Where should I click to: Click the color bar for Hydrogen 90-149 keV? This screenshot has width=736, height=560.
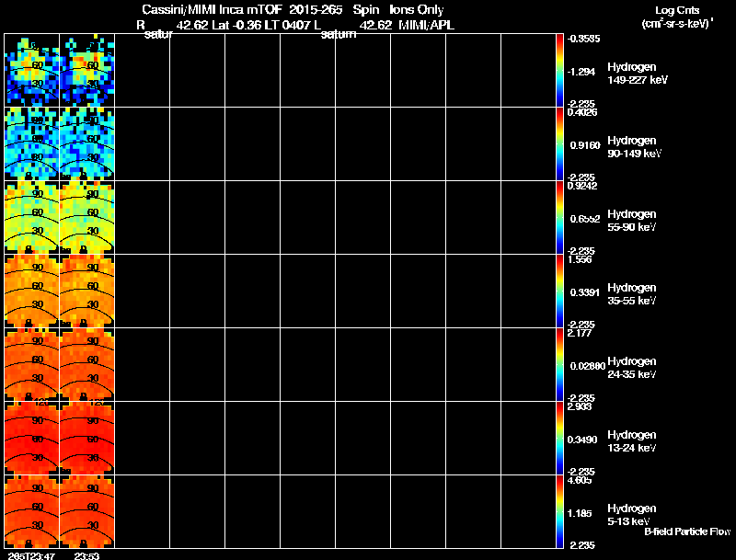coord(559,144)
